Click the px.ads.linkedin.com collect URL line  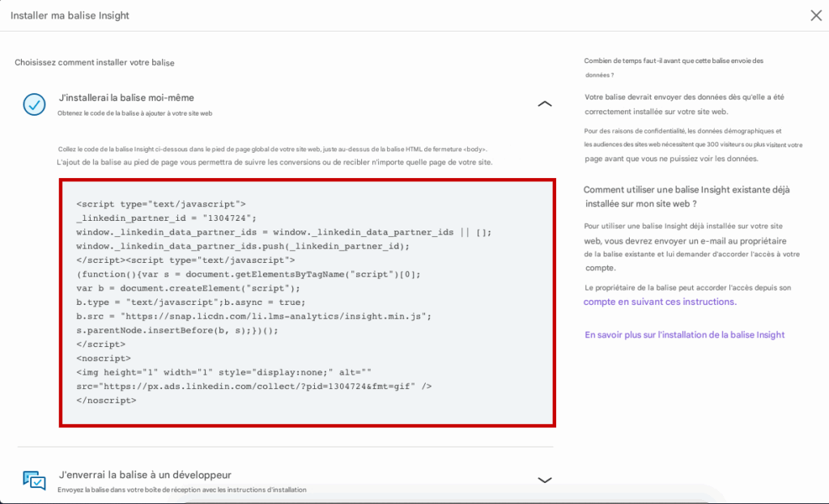pos(253,386)
